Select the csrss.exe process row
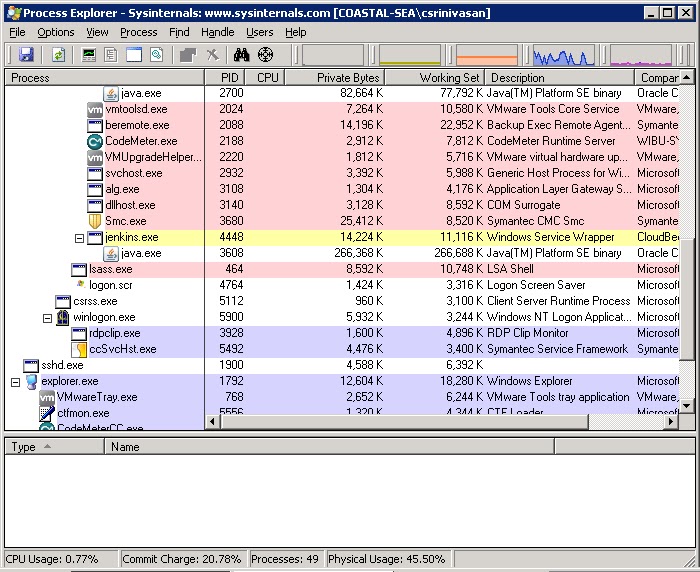This screenshot has width=700, height=572. pos(342,301)
